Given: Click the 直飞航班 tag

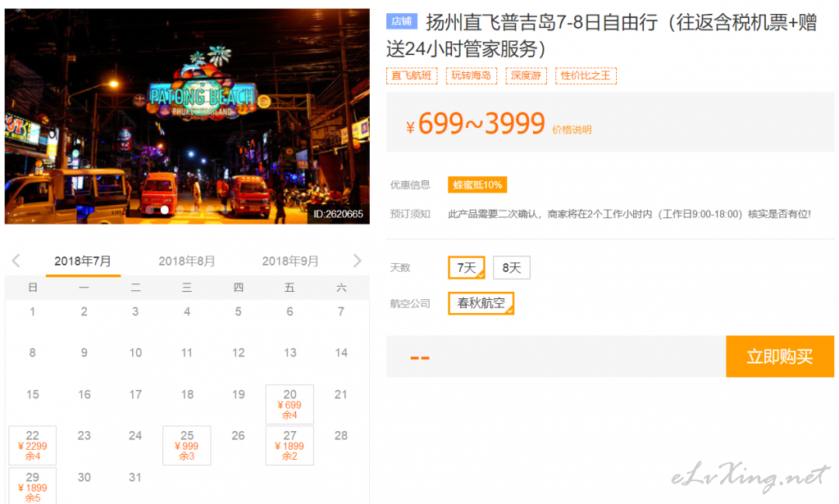Looking at the screenshot, I should pos(412,76).
